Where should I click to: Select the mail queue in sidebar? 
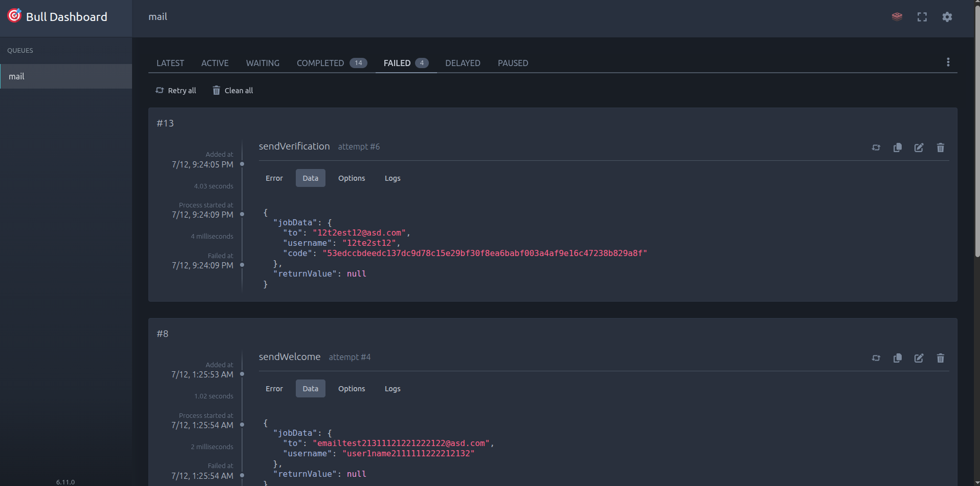pyautogui.click(x=66, y=76)
